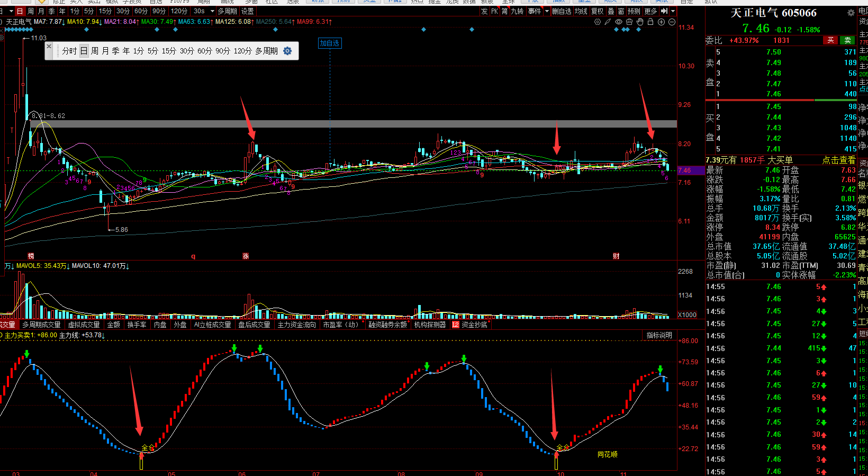868x476 pixels.
Task: Select 月 period in top toolbar
Action: pyautogui.click(x=41, y=11)
